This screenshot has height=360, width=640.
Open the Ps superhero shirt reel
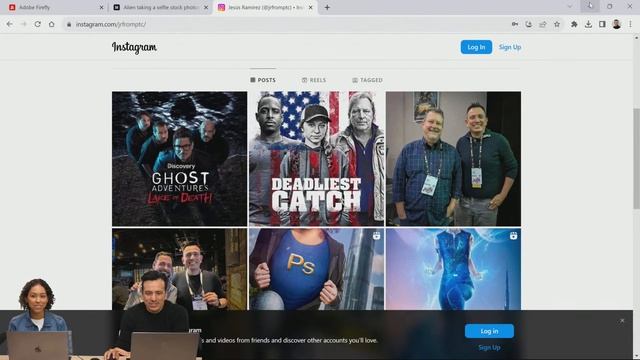(316, 269)
